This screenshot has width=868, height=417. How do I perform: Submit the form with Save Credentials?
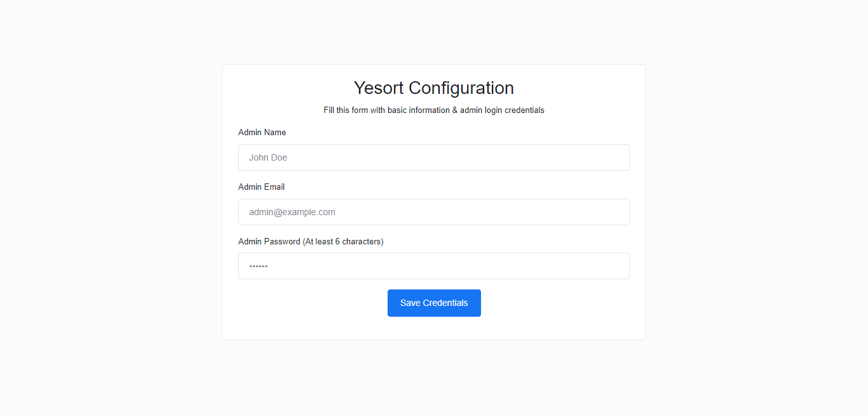pyautogui.click(x=434, y=303)
